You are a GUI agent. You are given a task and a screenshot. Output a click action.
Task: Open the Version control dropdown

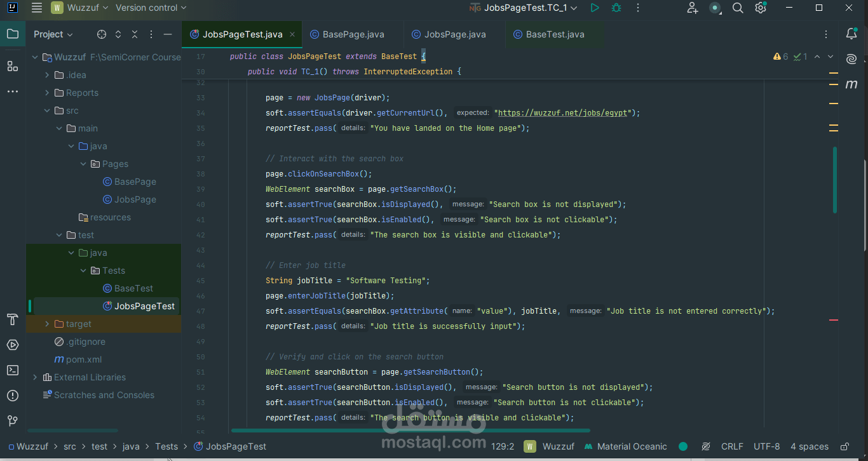click(x=151, y=8)
